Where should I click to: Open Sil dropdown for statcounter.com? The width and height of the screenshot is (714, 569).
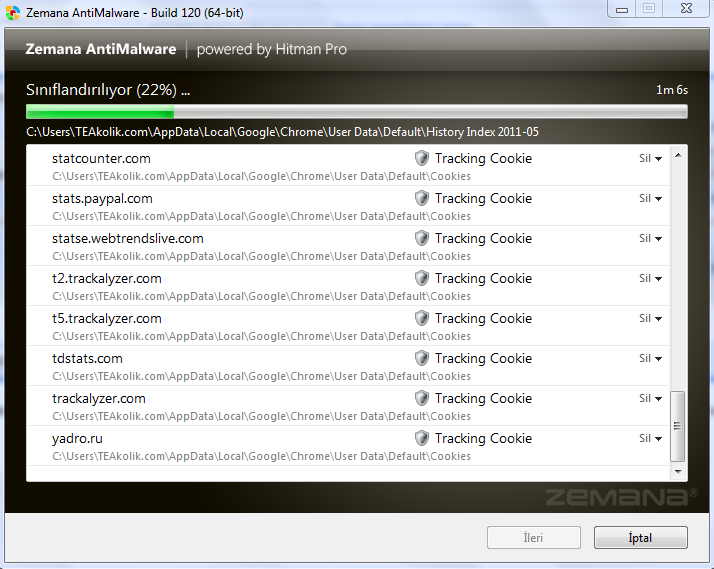[x=650, y=158]
